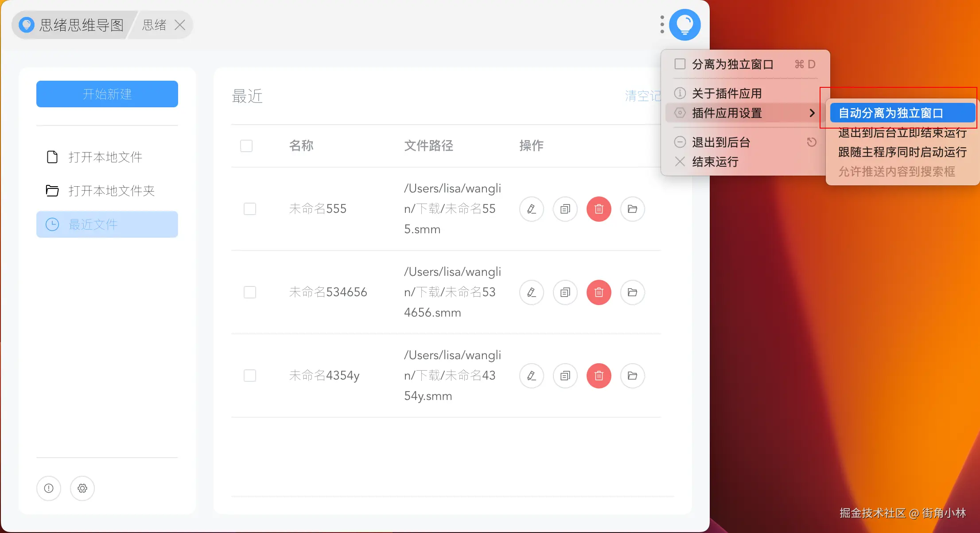Click the edit icon for 未命名555
The height and width of the screenshot is (533, 980).
531,209
